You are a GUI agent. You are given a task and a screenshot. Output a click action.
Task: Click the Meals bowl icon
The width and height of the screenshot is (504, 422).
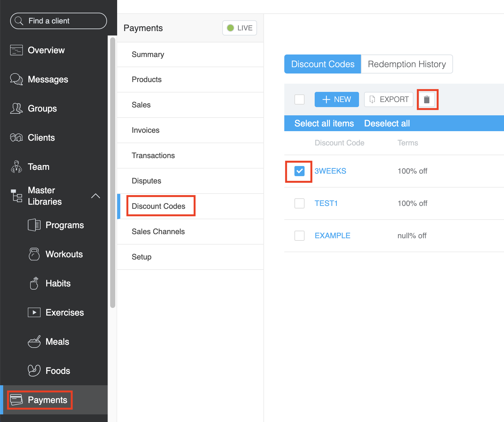coord(34,342)
